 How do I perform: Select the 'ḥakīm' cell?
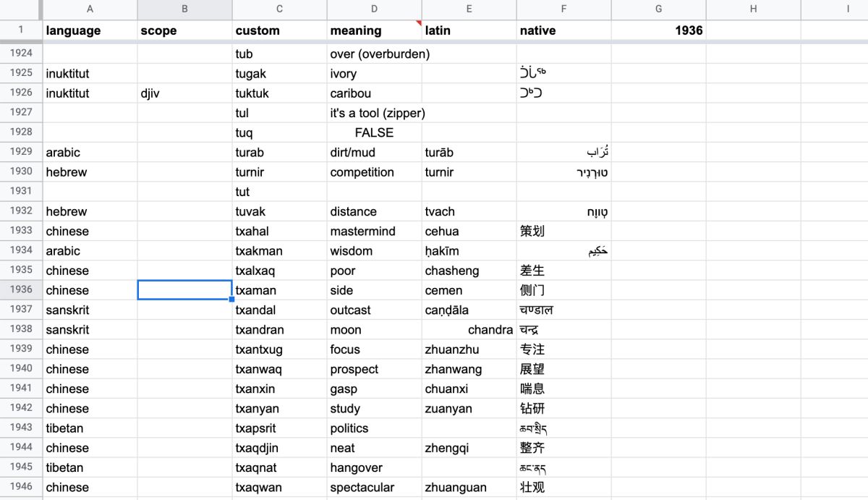(469, 251)
